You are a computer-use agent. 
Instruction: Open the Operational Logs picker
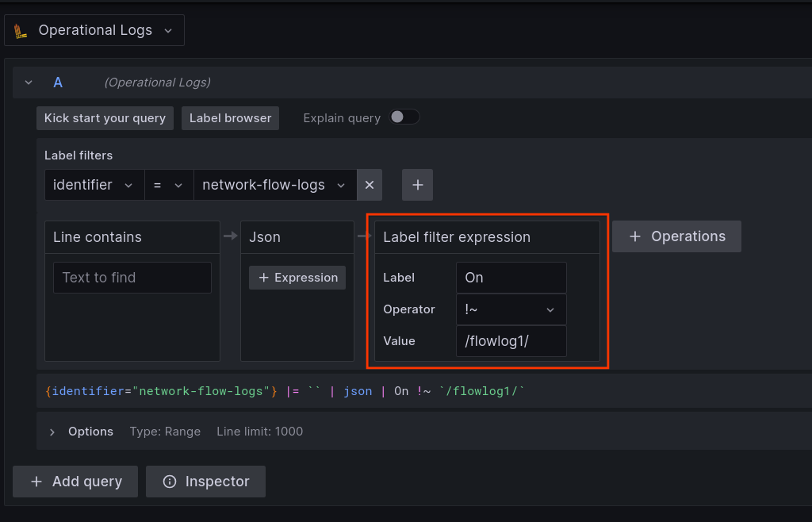(94, 29)
